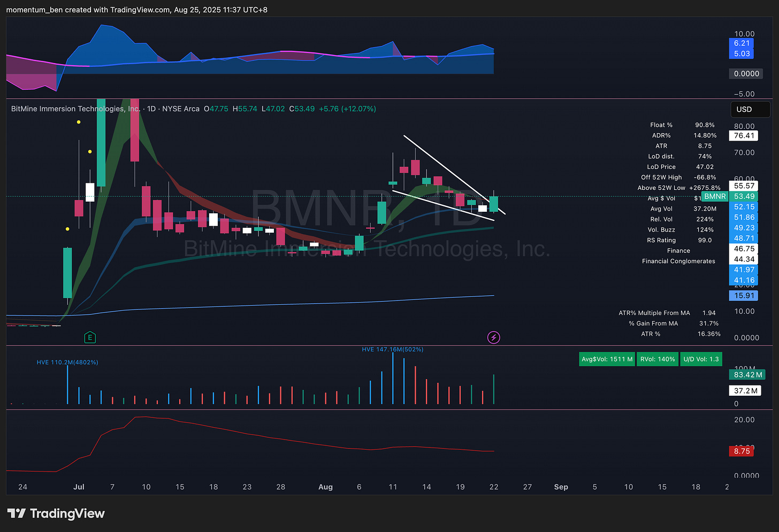Click the ADR% 14.80% row

tap(684, 136)
